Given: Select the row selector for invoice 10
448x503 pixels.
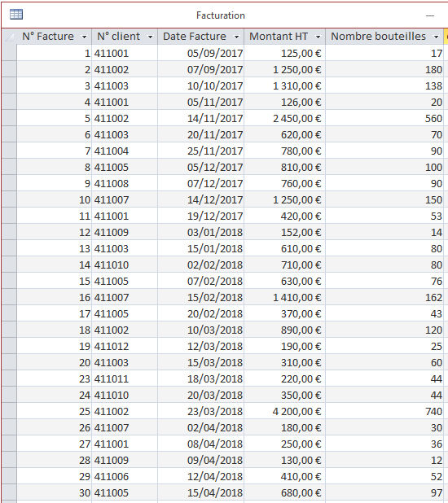Looking at the screenshot, I should coord(9,200).
